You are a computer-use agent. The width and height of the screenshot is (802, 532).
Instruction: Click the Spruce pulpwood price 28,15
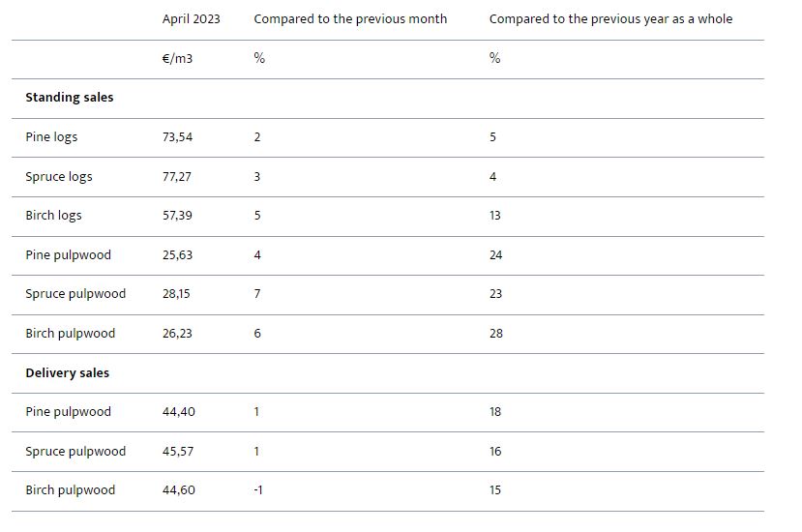pyautogui.click(x=176, y=294)
